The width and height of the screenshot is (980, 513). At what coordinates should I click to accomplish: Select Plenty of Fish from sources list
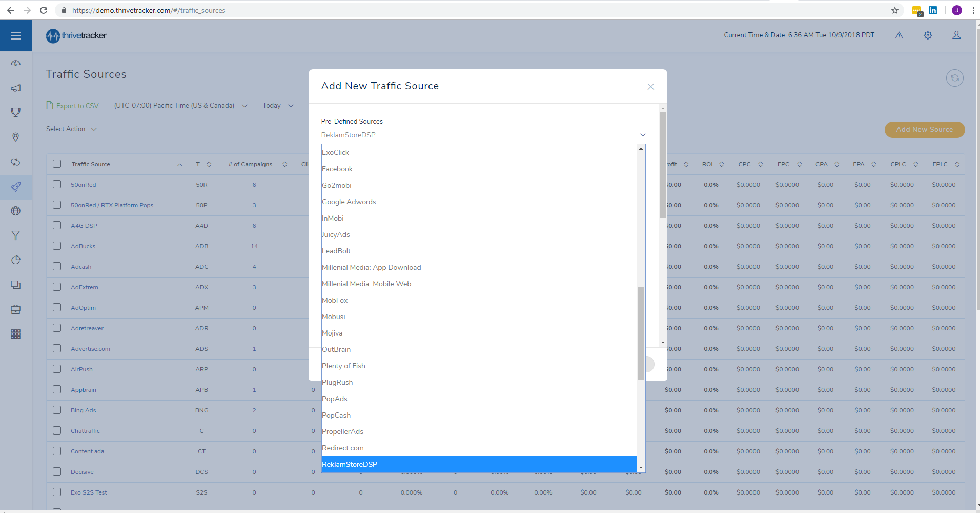(479, 366)
